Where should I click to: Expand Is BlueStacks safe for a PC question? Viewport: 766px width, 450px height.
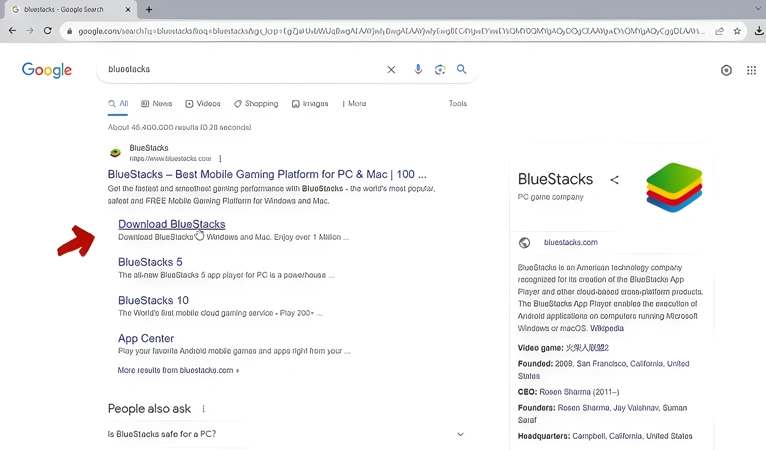(x=286, y=434)
